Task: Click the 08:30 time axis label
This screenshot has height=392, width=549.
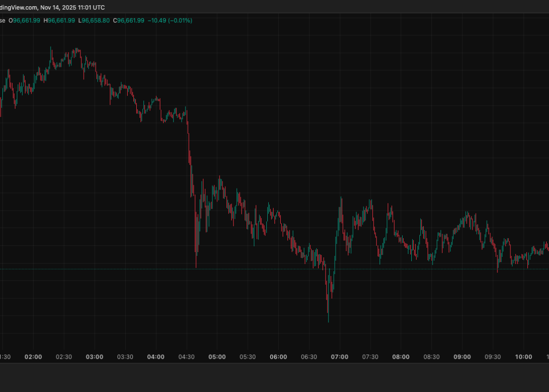Action: pos(431,357)
